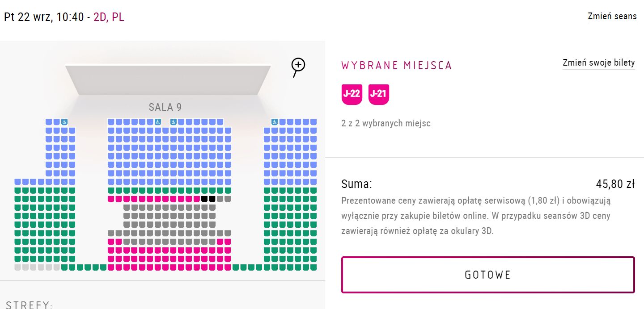Click the J-22 selected seat badge
Image resolution: width=644 pixels, height=309 pixels.
[x=352, y=94]
